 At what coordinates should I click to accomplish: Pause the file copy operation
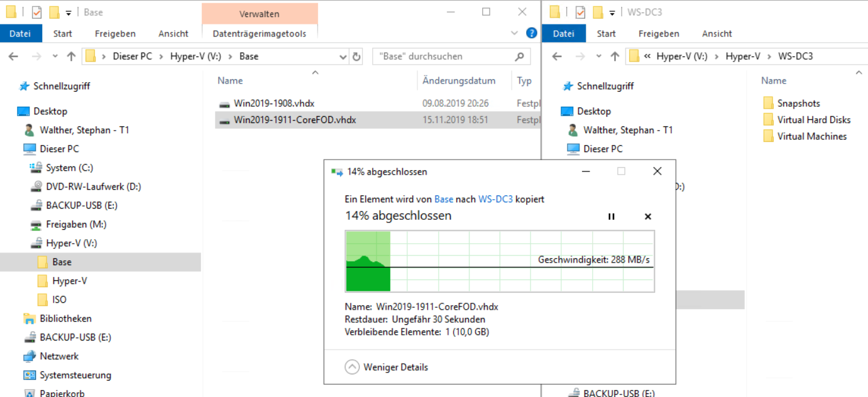point(611,217)
